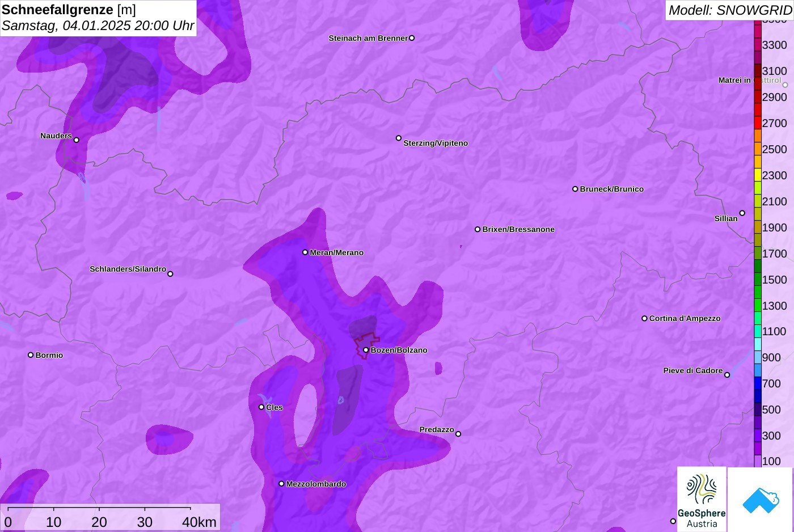Select the Meran/Merano city marker
Viewport: 794px width, 532px height.
[305, 252]
